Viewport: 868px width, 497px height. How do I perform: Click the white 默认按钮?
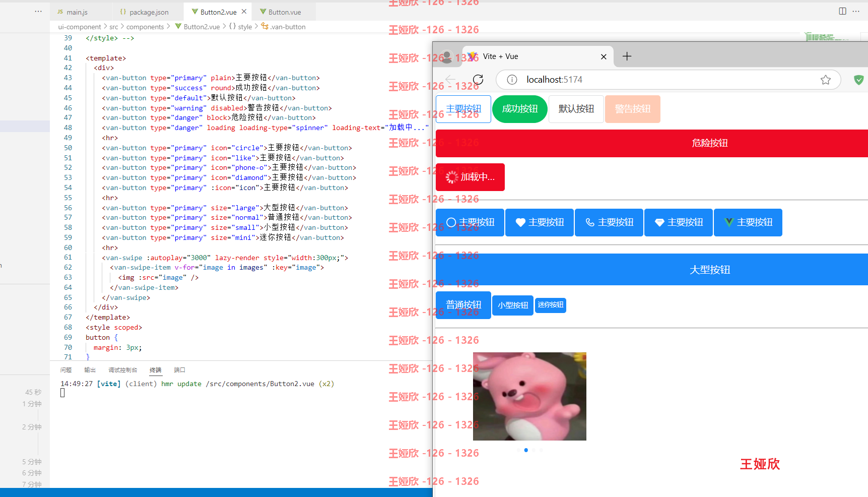click(576, 109)
